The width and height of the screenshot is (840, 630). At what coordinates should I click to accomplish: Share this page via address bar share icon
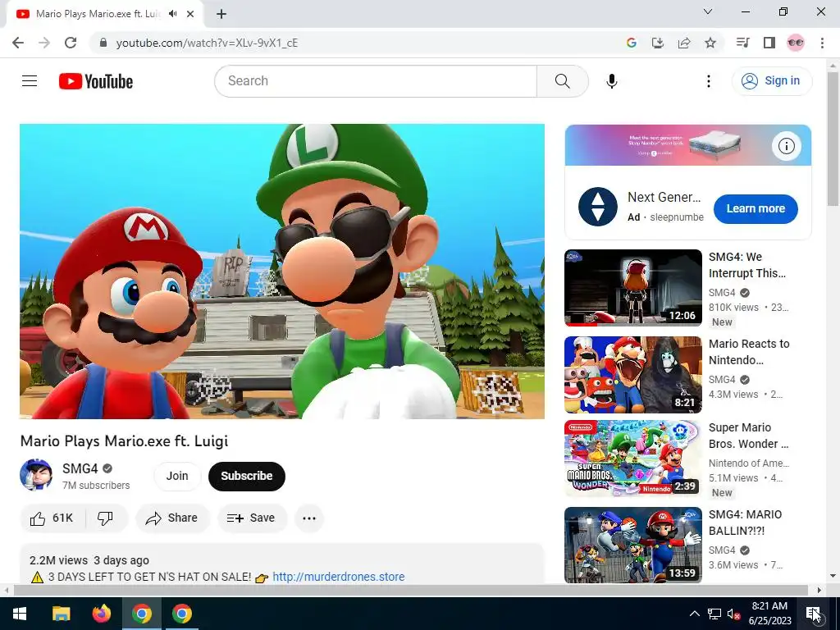pyautogui.click(x=684, y=43)
